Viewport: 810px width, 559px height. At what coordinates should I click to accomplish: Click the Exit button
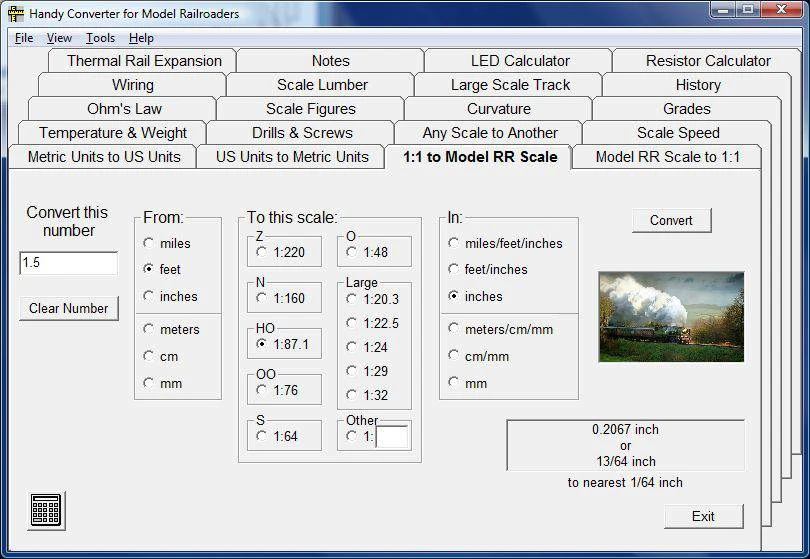703,516
